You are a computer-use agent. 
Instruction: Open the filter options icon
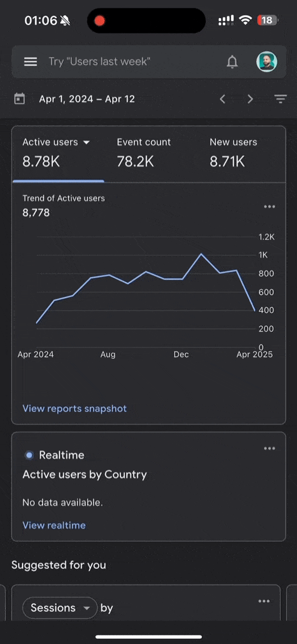click(281, 99)
